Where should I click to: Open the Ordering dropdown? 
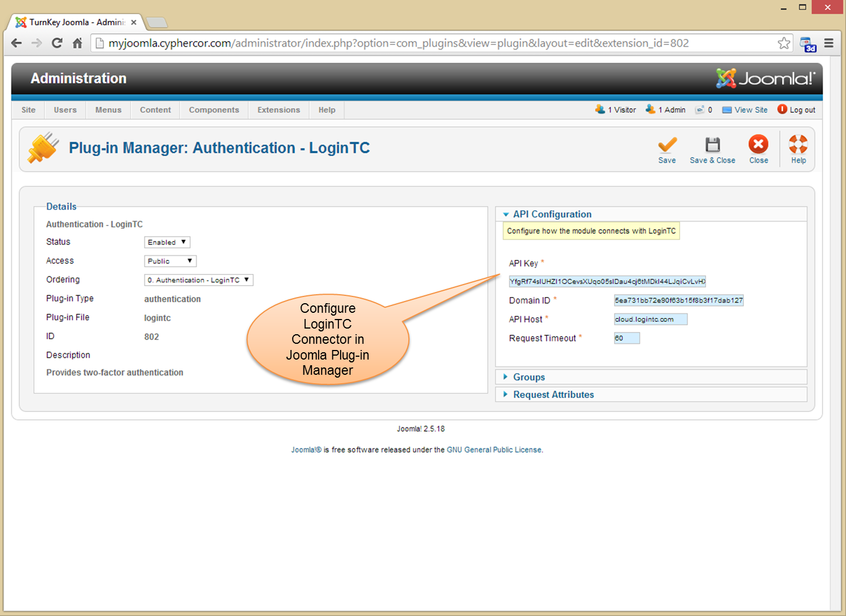click(x=199, y=280)
